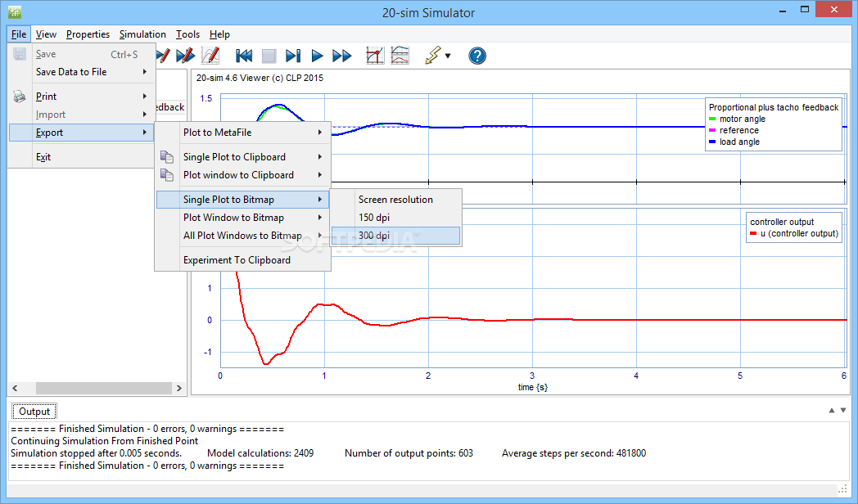
Task: Select Plot window to Clipboard
Action: [x=242, y=175]
